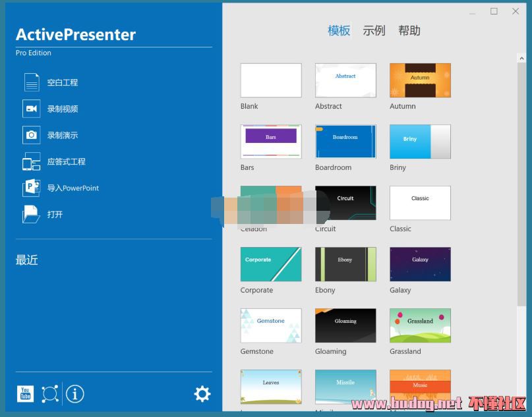
Task: Select the Blank template thumbnail
Action: 271,80
